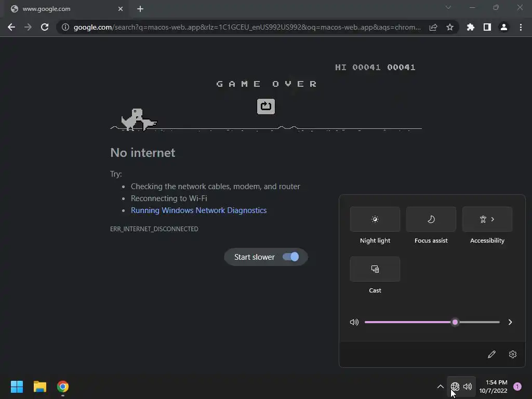Toggle the Start slower switch
The width and height of the screenshot is (532, 399).
(291, 257)
